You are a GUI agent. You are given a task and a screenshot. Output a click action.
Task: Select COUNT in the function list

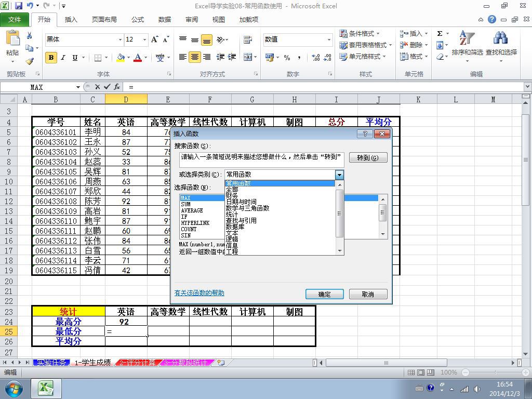tap(189, 229)
